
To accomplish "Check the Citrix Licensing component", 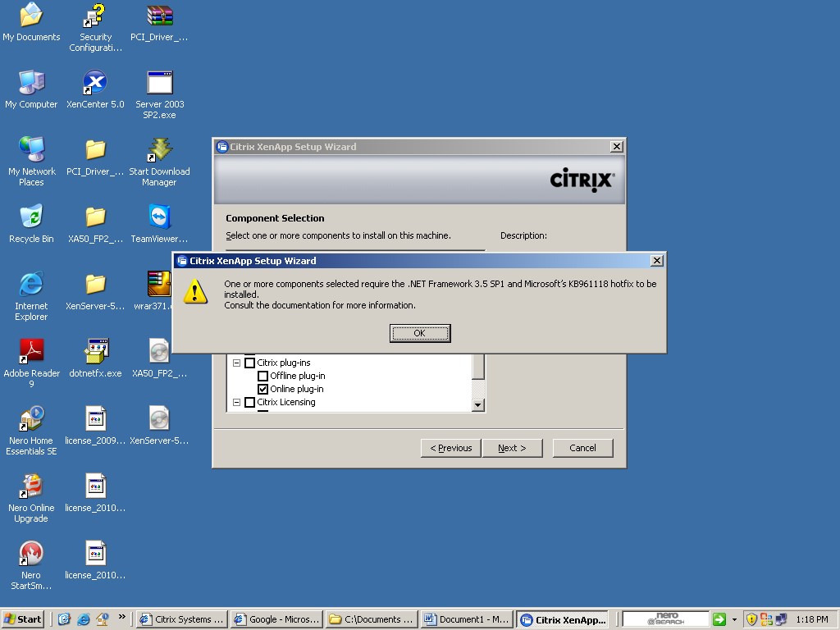I will pos(249,402).
